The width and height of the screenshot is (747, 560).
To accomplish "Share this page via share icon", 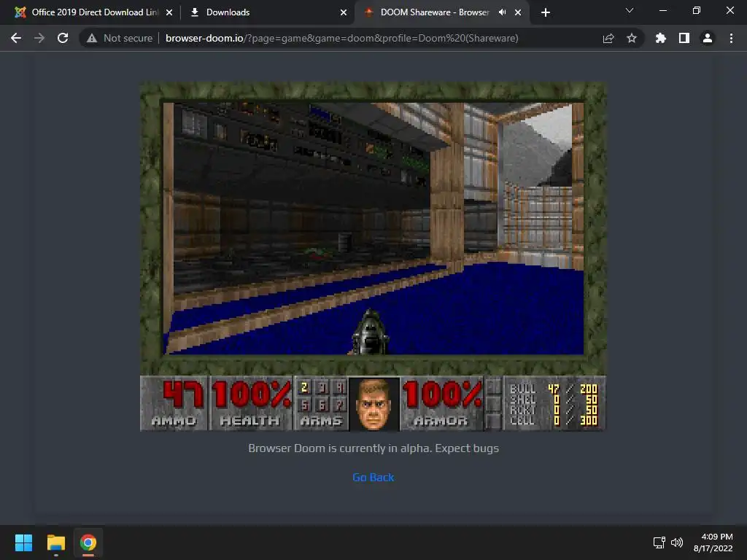I will (608, 38).
